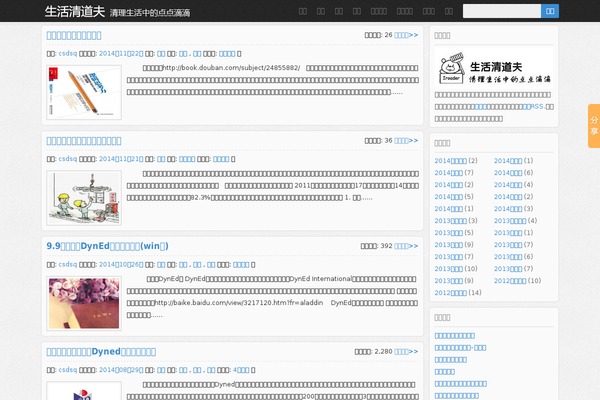The height and width of the screenshot is (400, 600).
Task: Click read-more link beside view count 26
Action: tap(406, 35)
